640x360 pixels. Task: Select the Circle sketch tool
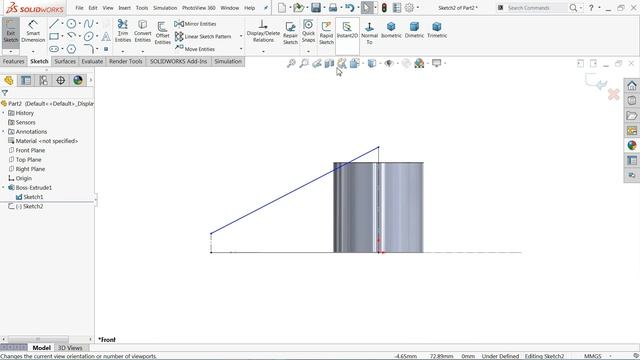coord(71,24)
